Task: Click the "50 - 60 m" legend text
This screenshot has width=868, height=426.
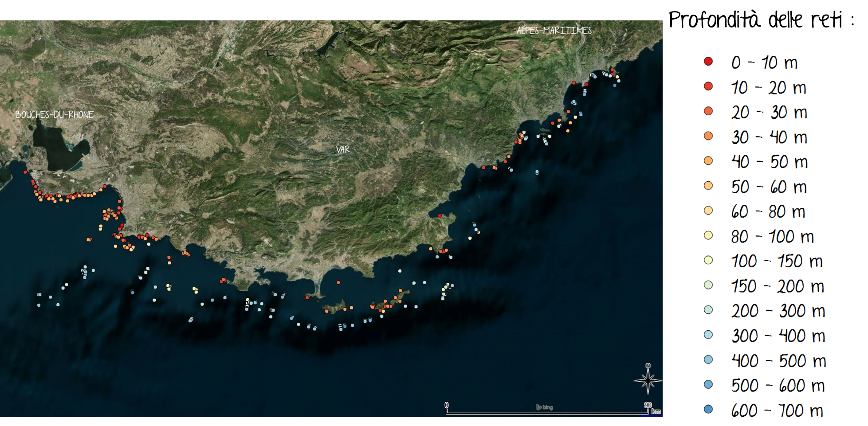Action: [769, 187]
